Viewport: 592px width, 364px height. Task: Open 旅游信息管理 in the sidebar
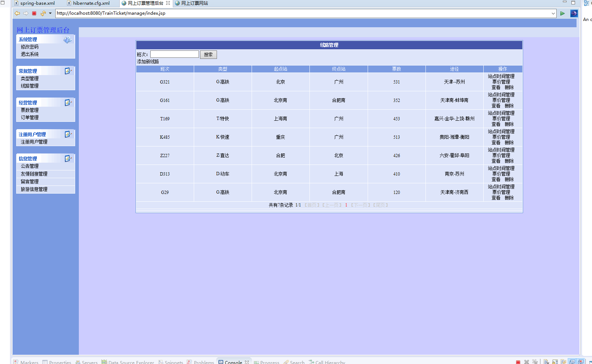coord(34,189)
